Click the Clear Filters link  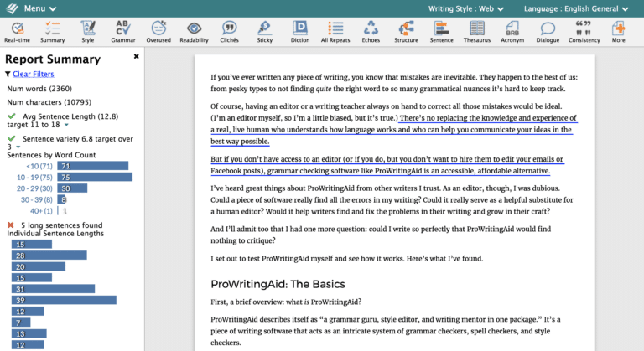tap(34, 74)
